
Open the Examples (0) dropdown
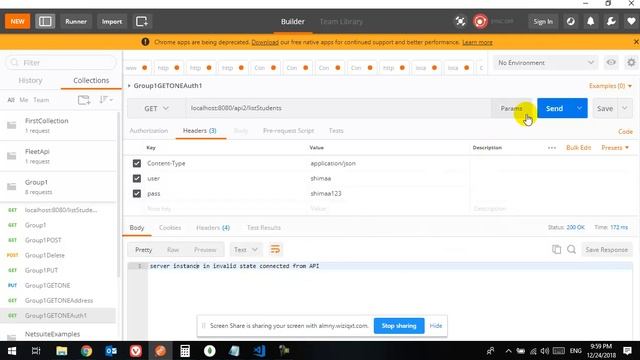click(610, 86)
